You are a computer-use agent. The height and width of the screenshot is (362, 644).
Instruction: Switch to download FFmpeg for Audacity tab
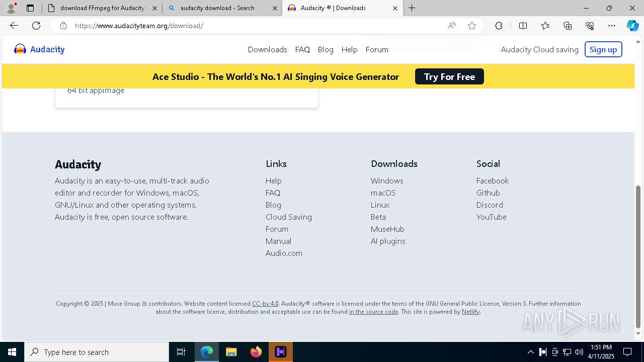(x=102, y=8)
